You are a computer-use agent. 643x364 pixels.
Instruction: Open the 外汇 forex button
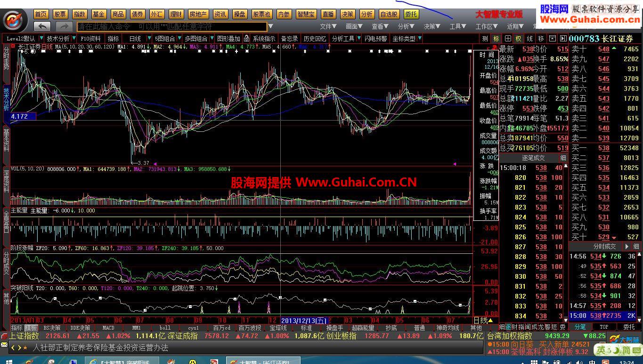tap(157, 14)
